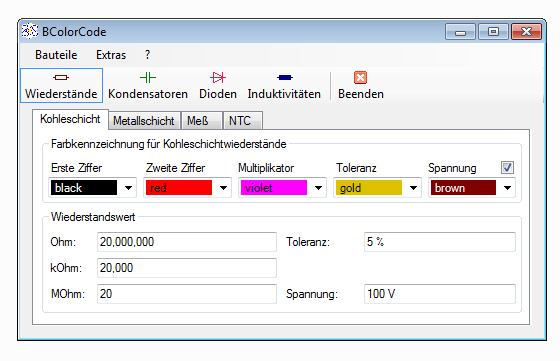The image size is (560, 361).
Task: Open the Bauteile menu
Action: pyautogui.click(x=56, y=55)
